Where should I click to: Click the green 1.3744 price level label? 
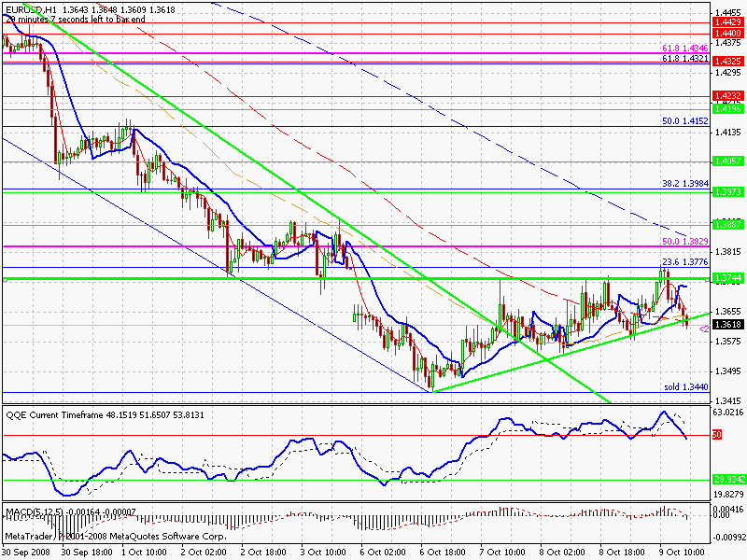(728, 278)
